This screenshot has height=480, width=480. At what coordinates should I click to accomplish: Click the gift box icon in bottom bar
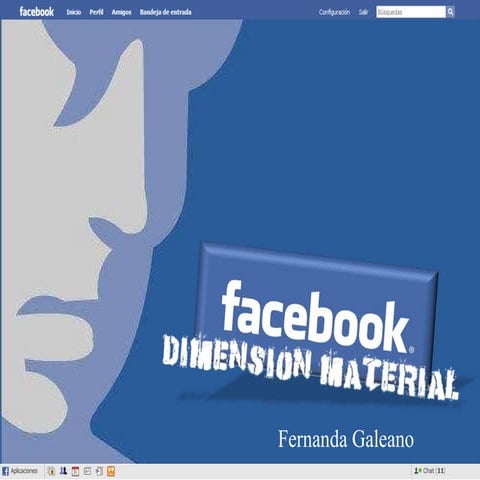pos(52,471)
